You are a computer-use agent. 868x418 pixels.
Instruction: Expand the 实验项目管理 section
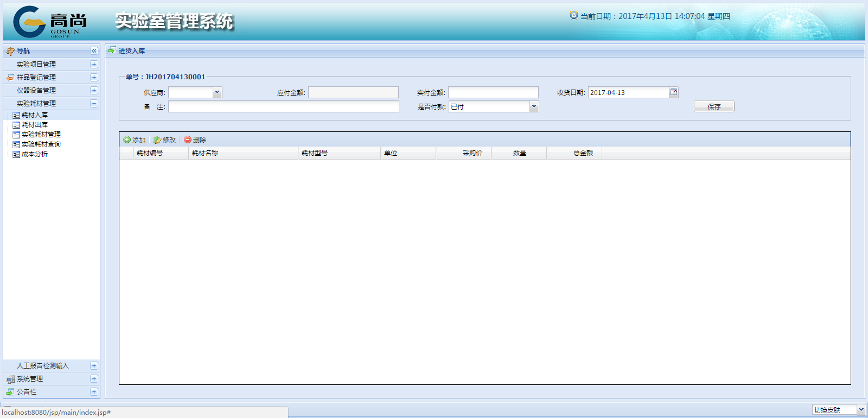(x=94, y=64)
